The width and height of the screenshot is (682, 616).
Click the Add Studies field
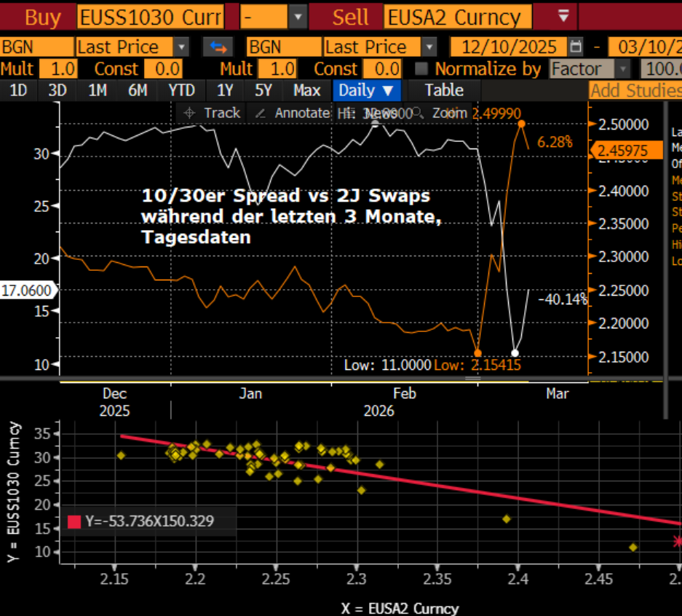click(x=635, y=90)
